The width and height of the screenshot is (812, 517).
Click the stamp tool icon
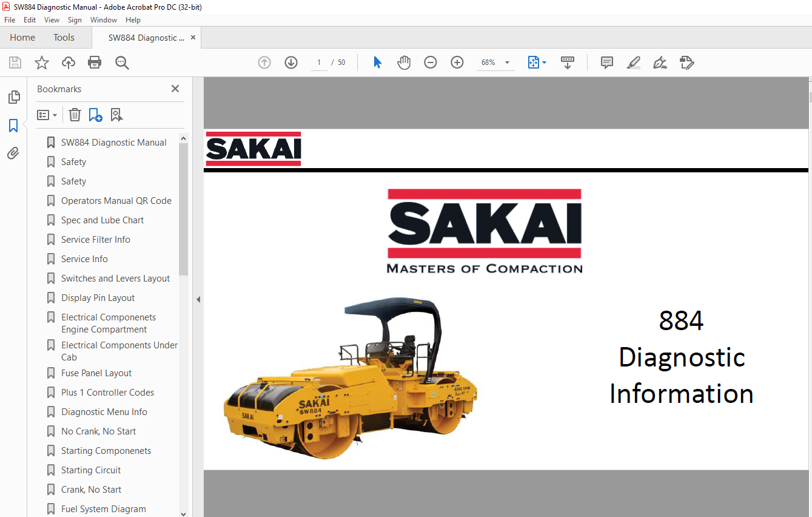coord(686,63)
